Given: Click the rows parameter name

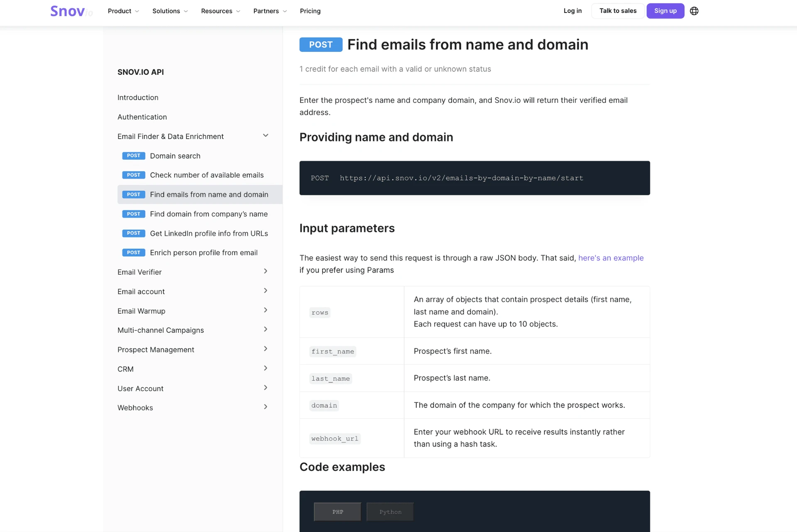Looking at the screenshot, I should [x=320, y=312].
